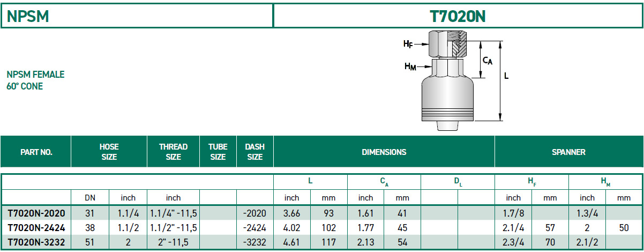This screenshot has width=644, height=252.
Task: Click HM value 1.3/4 inch
Action: [587, 213]
